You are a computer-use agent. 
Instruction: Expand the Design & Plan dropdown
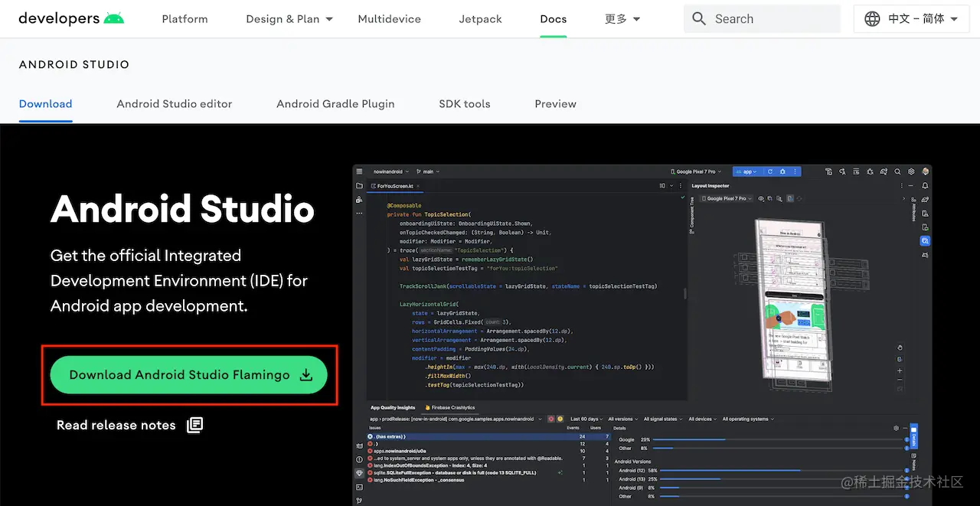point(289,19)
